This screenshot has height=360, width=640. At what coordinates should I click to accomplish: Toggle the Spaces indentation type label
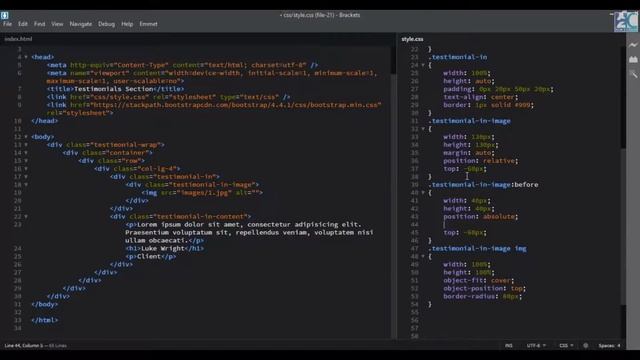point(607,345)
